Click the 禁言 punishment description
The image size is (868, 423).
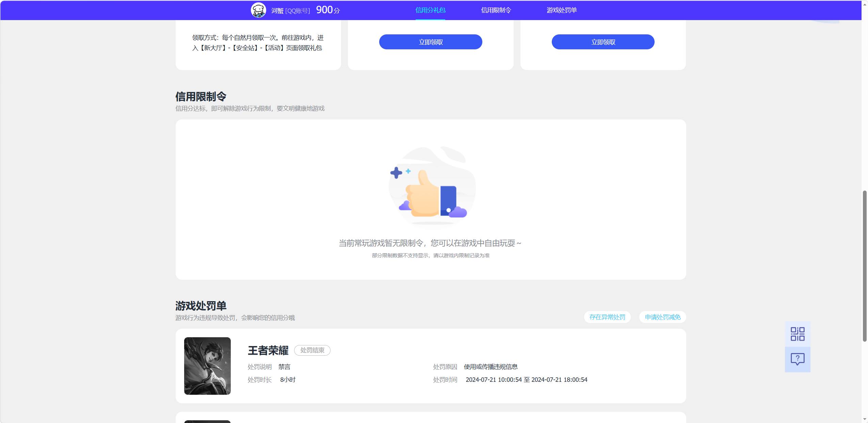(x=284, y=367)
